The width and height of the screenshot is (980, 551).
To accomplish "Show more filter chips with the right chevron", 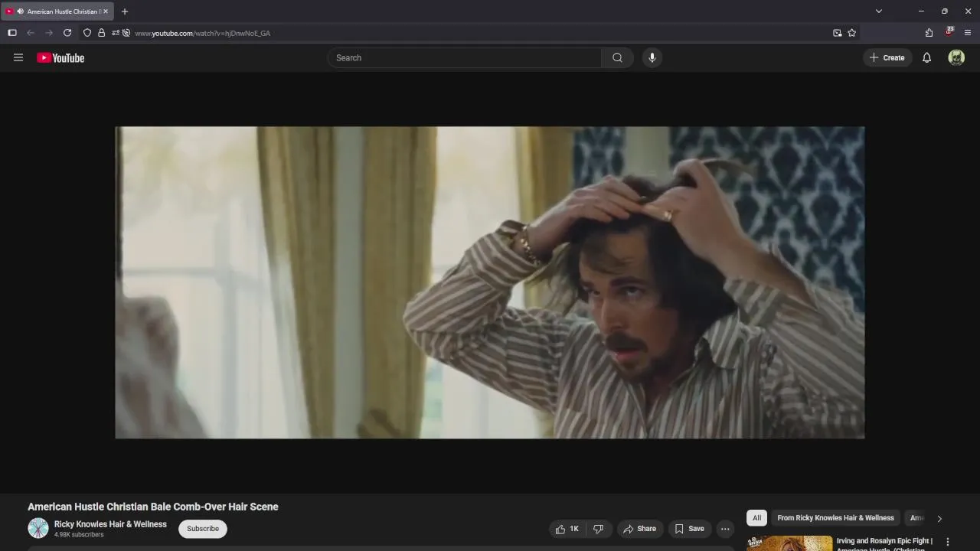I will coord(939,519).
